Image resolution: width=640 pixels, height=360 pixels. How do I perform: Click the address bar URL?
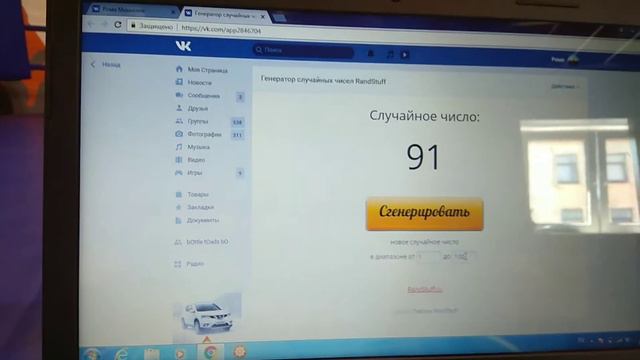tap(221, 29)
